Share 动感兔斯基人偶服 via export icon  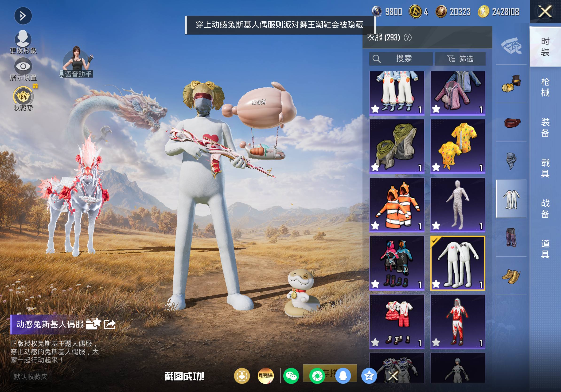110,324
